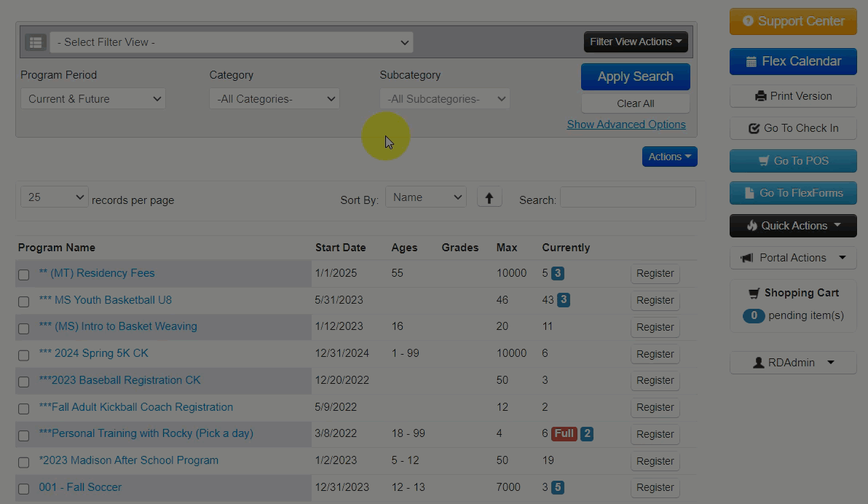Screen dimensions: 868x504
Task: Select checkbox for ** (MT) Residency Fees
Action: (24, 275)
